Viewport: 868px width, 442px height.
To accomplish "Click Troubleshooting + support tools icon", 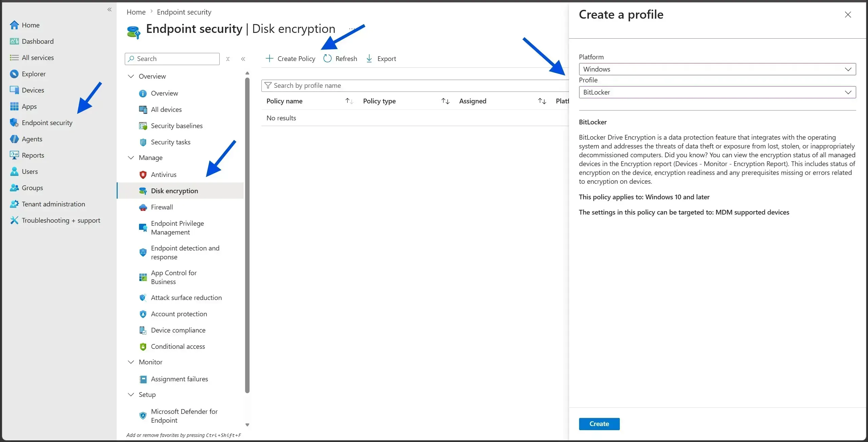I will [x=14, y=220].
